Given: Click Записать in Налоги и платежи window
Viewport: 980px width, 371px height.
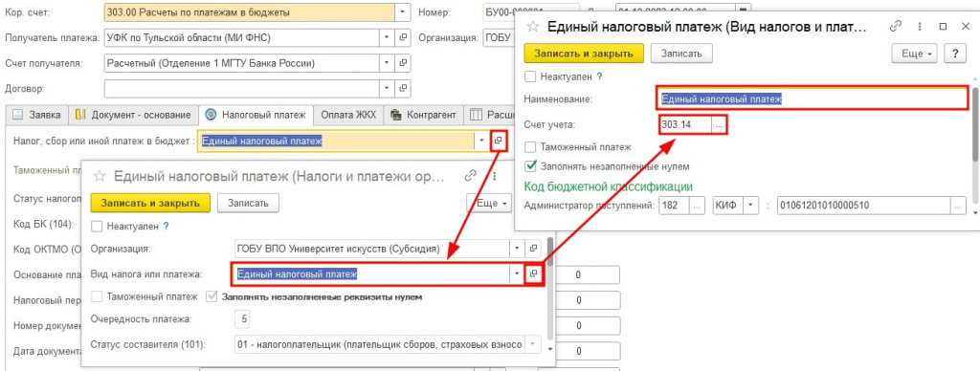Looking at the screenshot, I should (x=248, y=203).
